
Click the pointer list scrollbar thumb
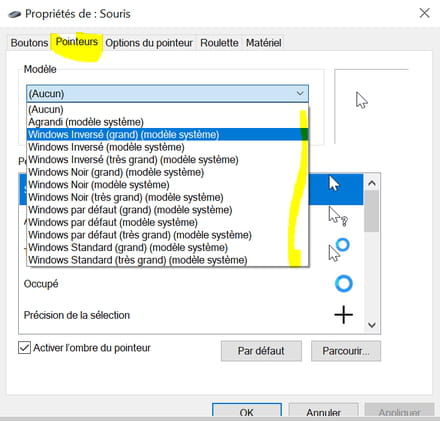point(371,211)
